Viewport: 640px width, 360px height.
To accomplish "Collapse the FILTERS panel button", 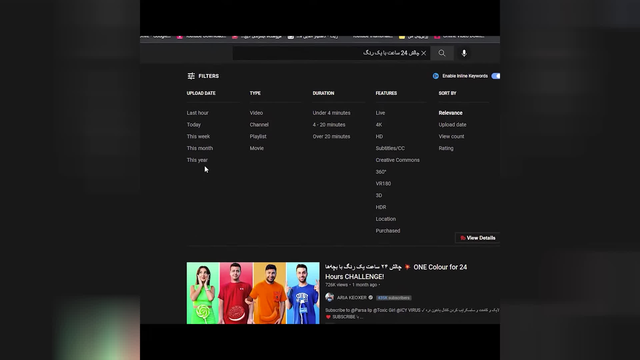I will tap(203, 76).
